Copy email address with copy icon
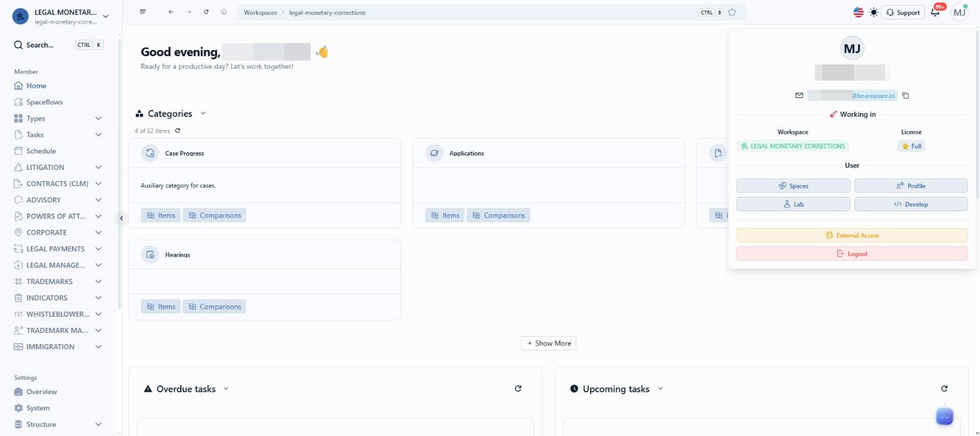 click(905, 96)
